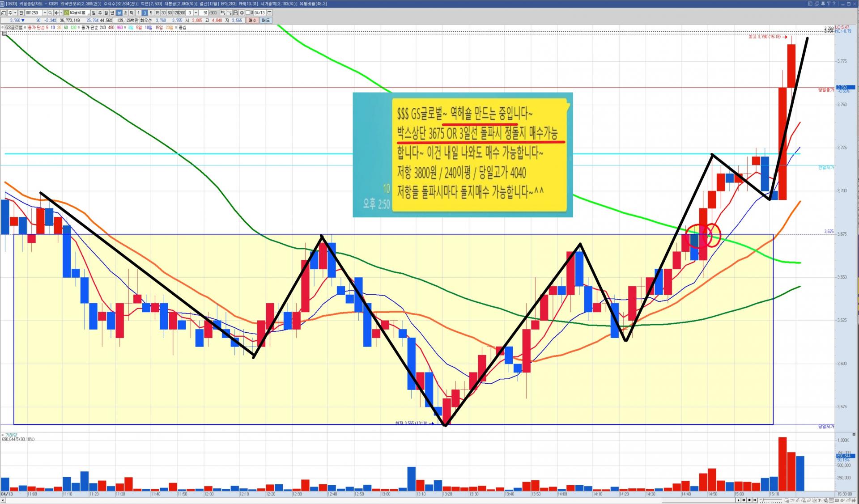The height and width of the screenshot is (504, 859).
Task: Toggle the 분 (minute) chart period button
Action: 119,13
